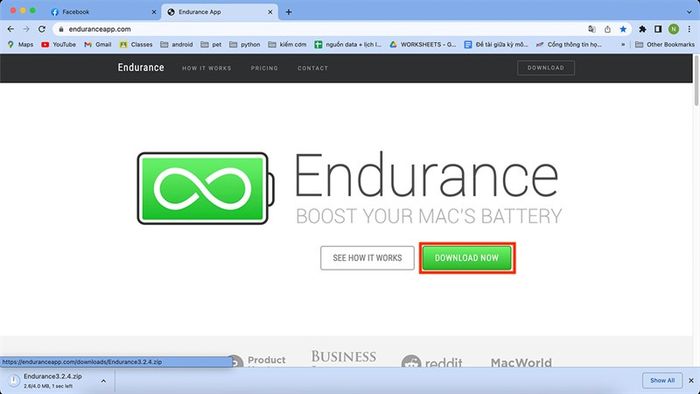
Task: Open the Cổng thông tin bookmark
Action: point(569,45)
